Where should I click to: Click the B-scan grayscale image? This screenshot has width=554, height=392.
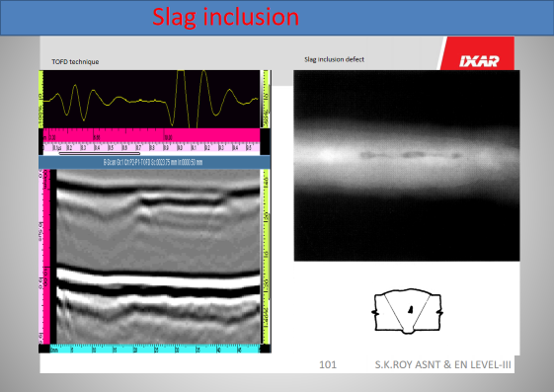click(158, 257)
